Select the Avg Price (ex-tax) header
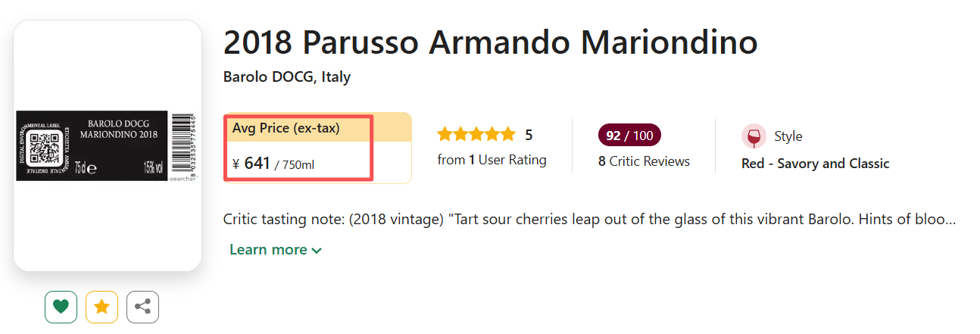Viewport: 980px width, 334px height. point(286,128)
